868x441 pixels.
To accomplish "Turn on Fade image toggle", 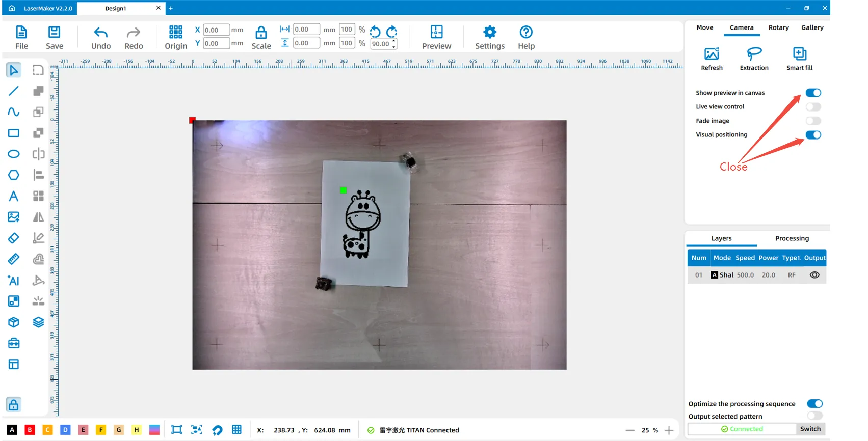I will tap(813, 121).
